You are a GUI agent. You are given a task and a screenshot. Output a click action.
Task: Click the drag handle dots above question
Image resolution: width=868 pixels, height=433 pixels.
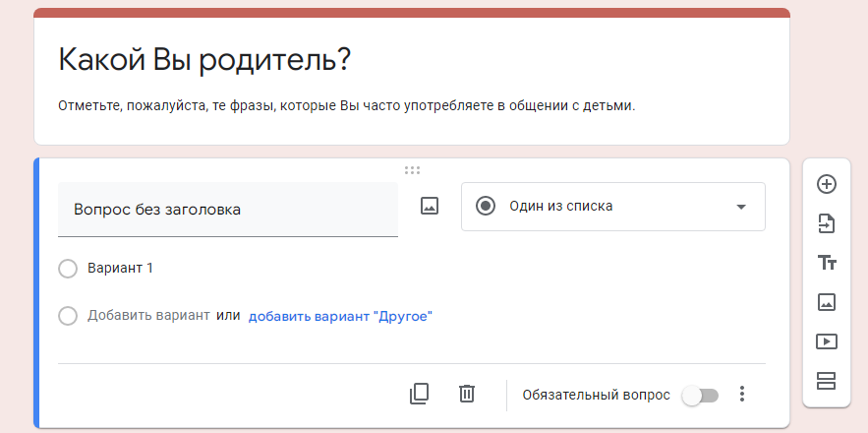click(412, 170)
